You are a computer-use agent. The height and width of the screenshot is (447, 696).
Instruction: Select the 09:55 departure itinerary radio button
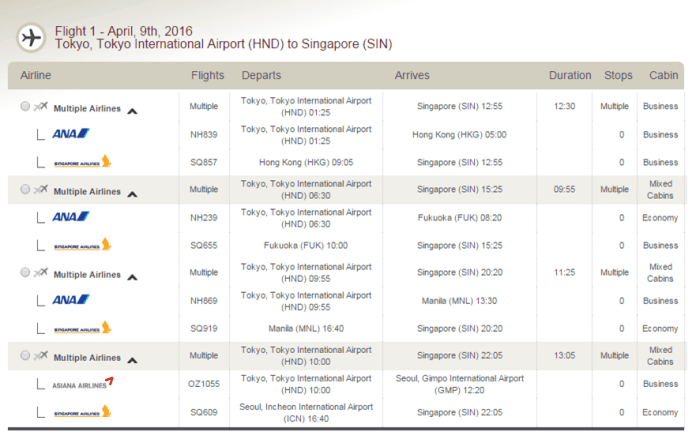[25, 272]
